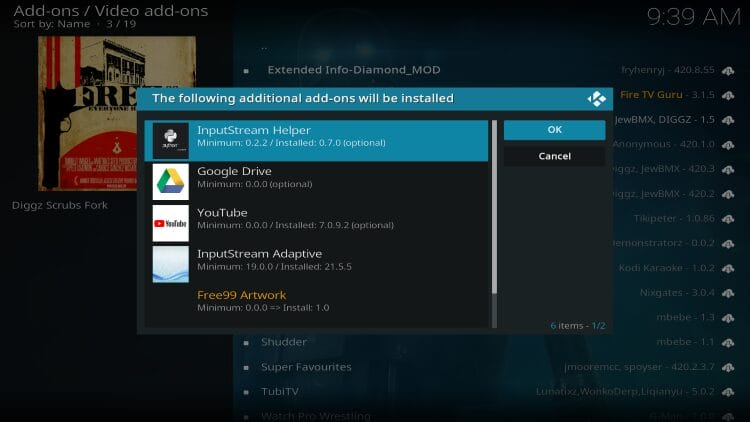This screenshot has width=750, height=422.
Task: Click the Add-ons / Video add-ons heading
Action: 110,11
